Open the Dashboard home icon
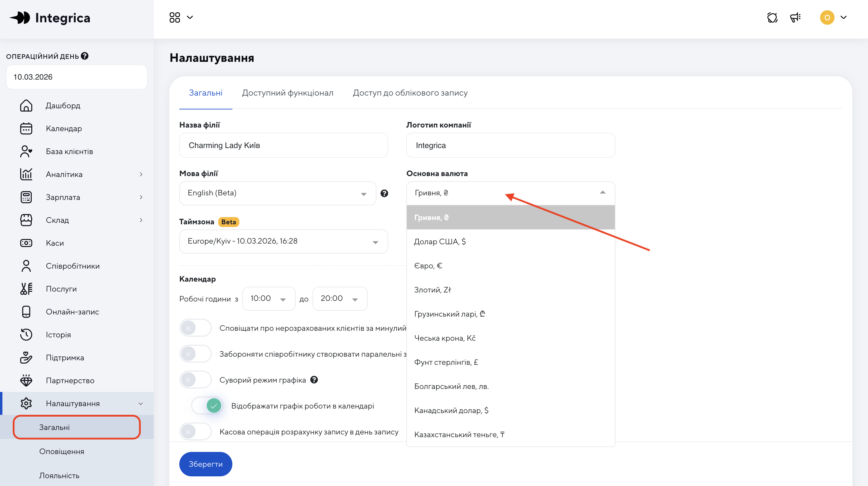Screen dimensions: 868x486 (x=26, y=106)
